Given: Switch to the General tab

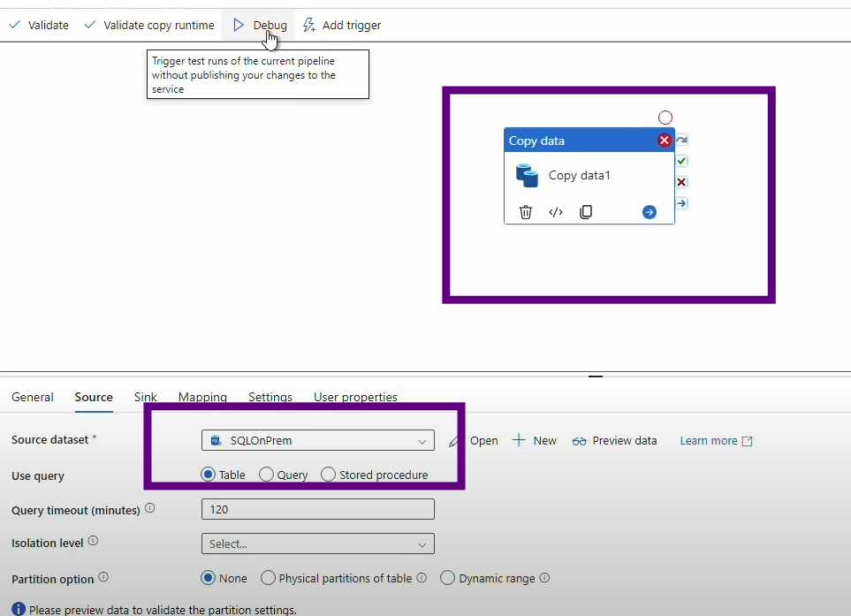Looking at the screenshot, I should pyautogui.click(x=33, y=397).
